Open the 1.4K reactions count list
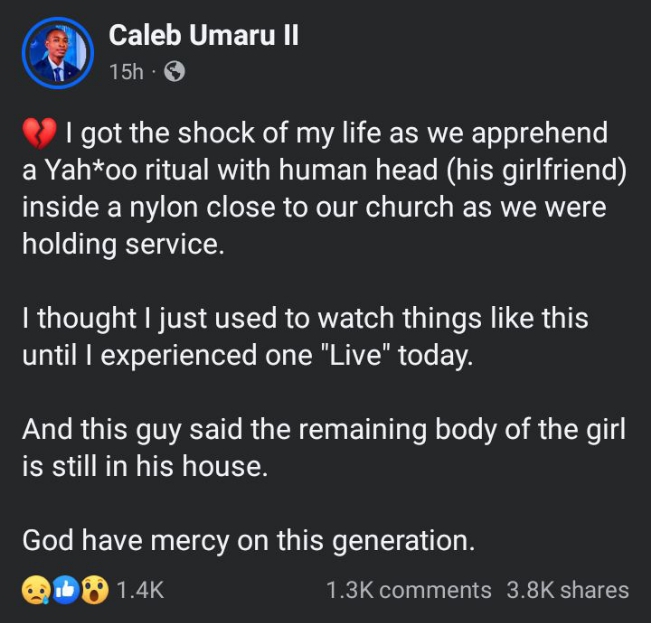Viewport: 651px width, 623px height. click(140, 590)
